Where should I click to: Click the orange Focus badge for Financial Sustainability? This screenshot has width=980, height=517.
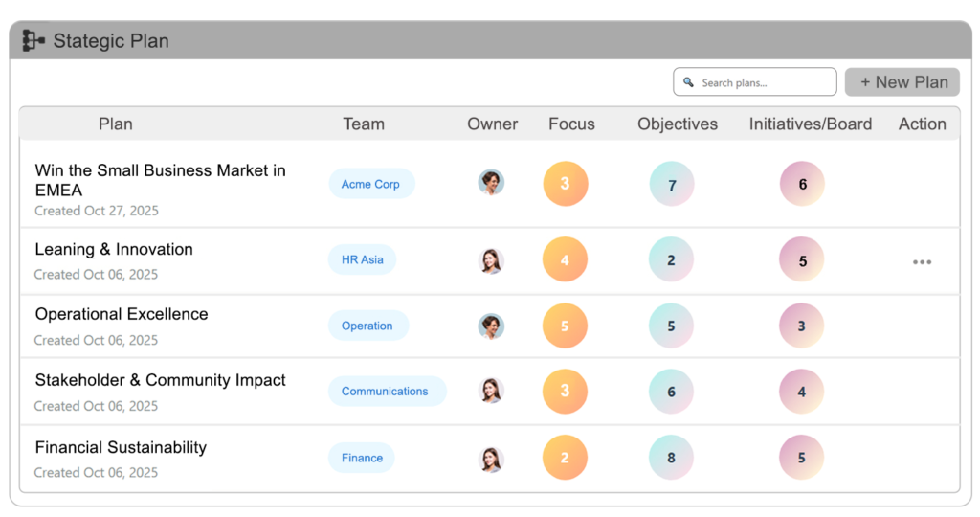click(x=565, y=458)
